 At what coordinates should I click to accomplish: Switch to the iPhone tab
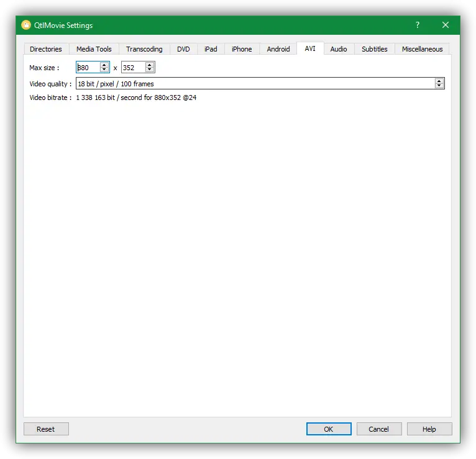click(x=242, y=49)
